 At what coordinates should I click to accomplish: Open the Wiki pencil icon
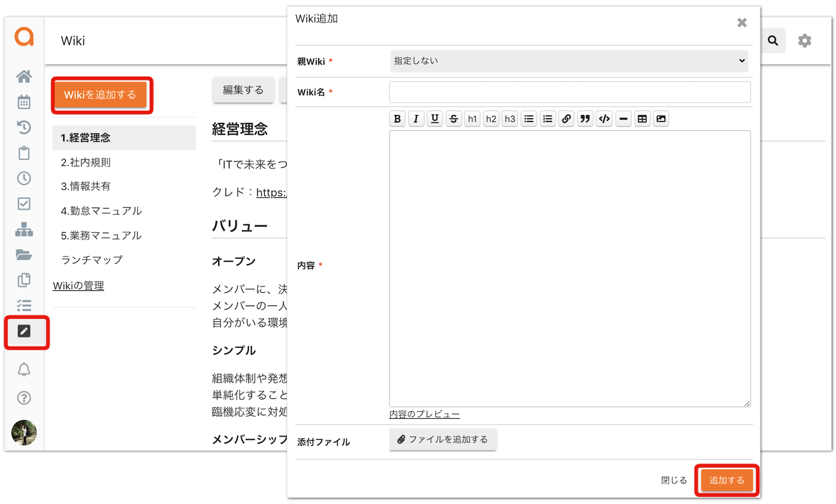[x=24, y=331]
